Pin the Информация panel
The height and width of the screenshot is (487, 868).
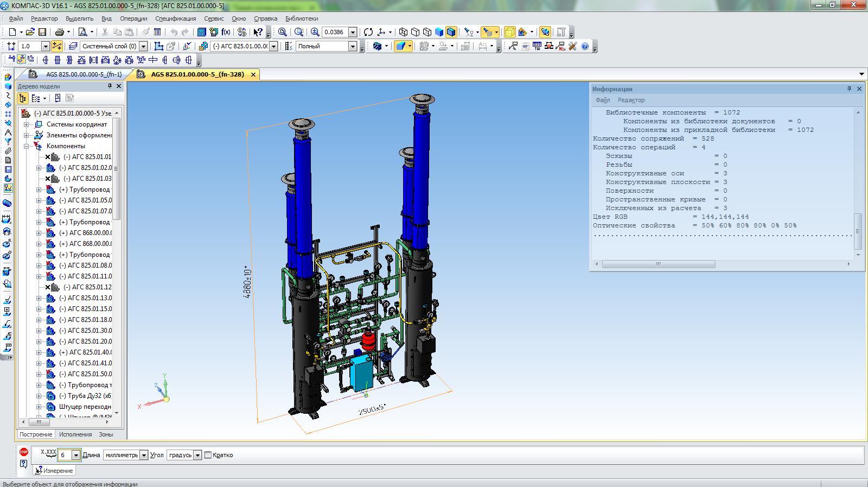tap(849, 88)
